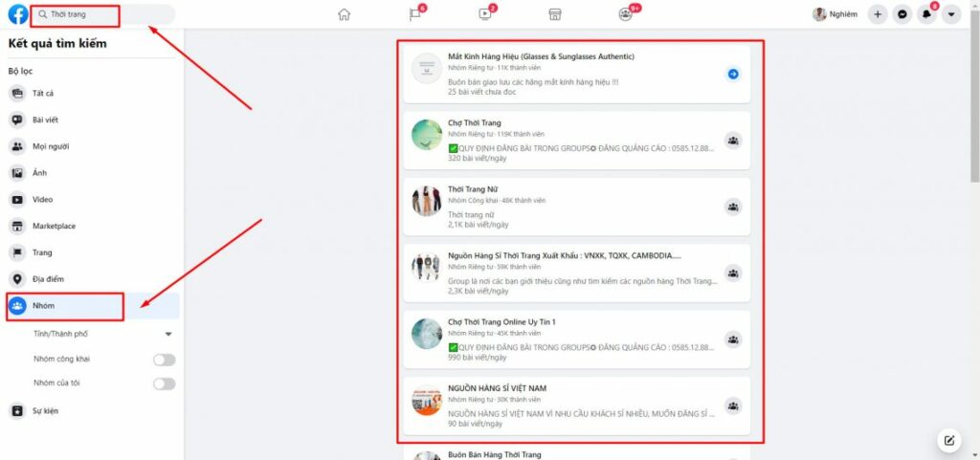Image resolution: width=980 pixels, height=460 pixels.
Task: Go to the Home feed icon
Action: 345,14
